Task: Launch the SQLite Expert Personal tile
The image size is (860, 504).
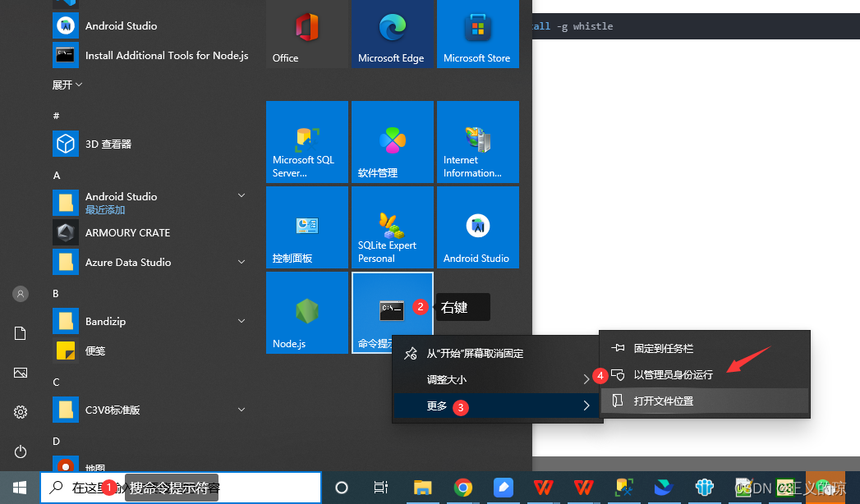Action: tap(393, 227)
